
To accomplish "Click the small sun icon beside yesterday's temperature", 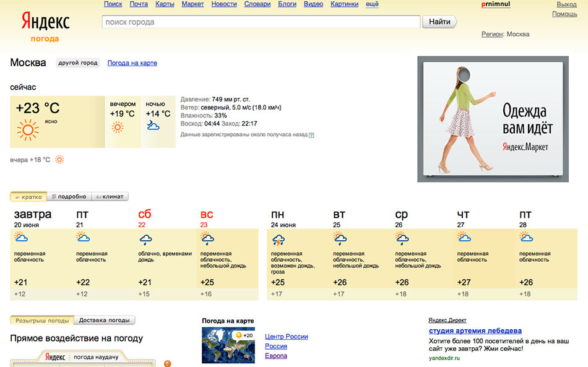I will [x=59, y=160].
